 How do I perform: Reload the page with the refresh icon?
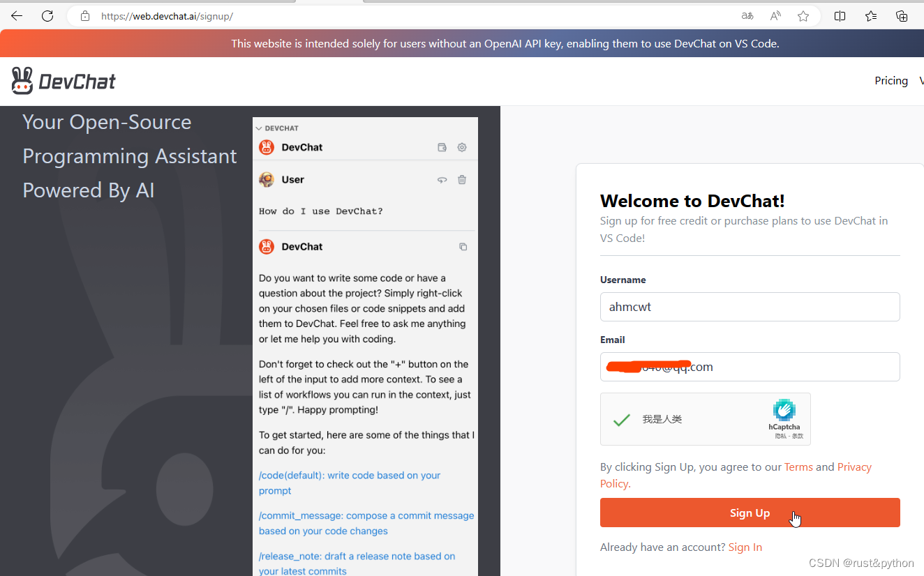47,16
